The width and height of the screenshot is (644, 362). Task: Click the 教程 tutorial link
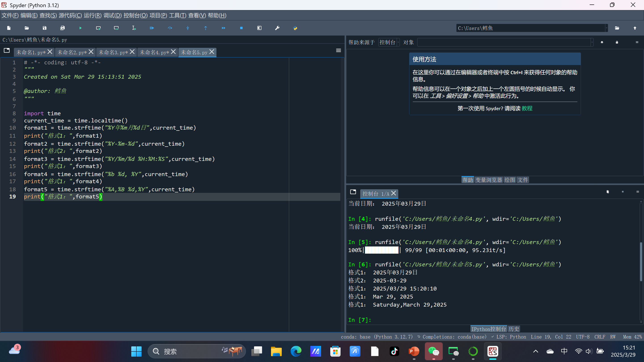[x=527, y=108]
